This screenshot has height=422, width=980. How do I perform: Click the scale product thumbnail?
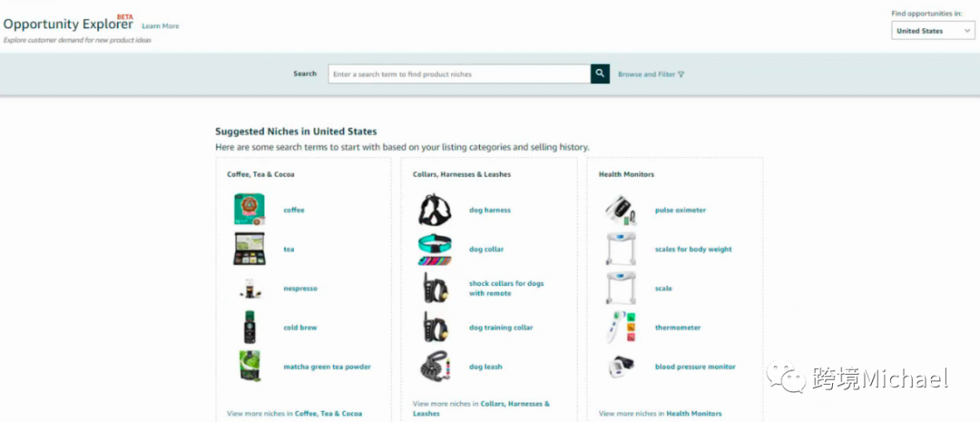(622, 289)
